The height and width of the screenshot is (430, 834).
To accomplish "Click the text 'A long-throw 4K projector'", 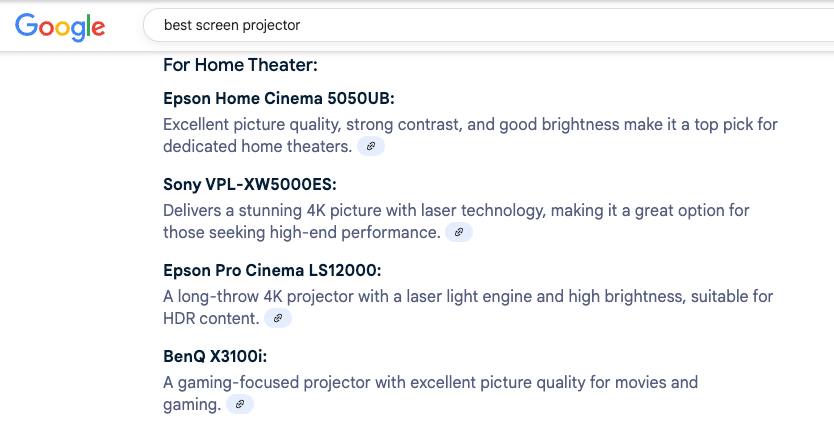I will [x=260, y=297].
